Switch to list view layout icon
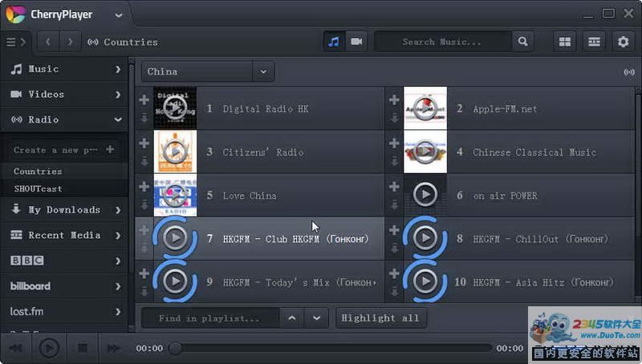 pos(594,42)
